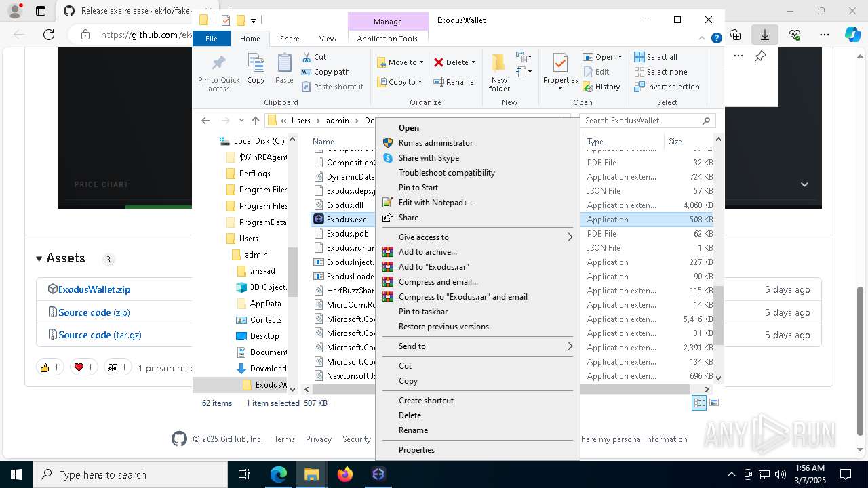Choose Add to archive...

tap(477, 252)
